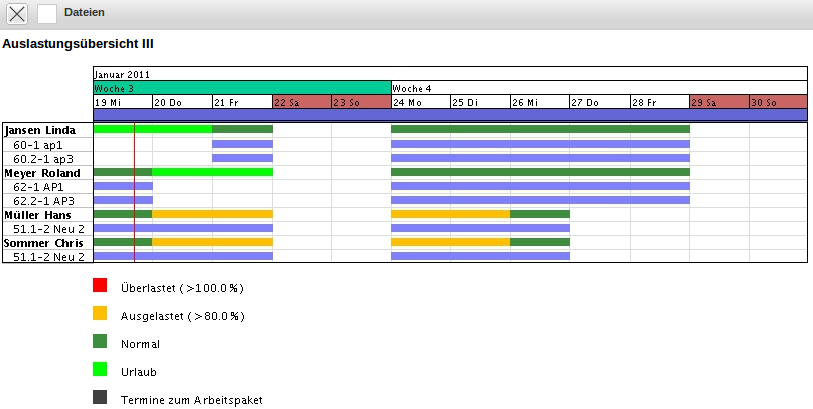
Task: Click the Woche 3 header in timeline
Action: coord(241,88)
